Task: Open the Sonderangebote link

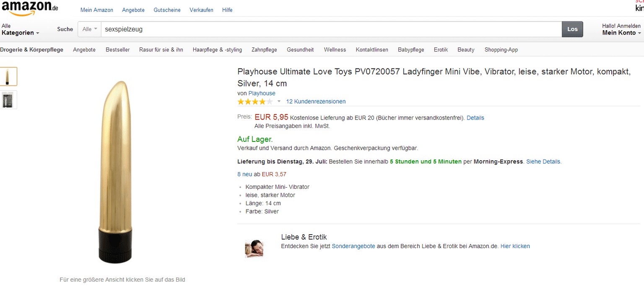Action: pyautogui.click(x=353, y=246)
